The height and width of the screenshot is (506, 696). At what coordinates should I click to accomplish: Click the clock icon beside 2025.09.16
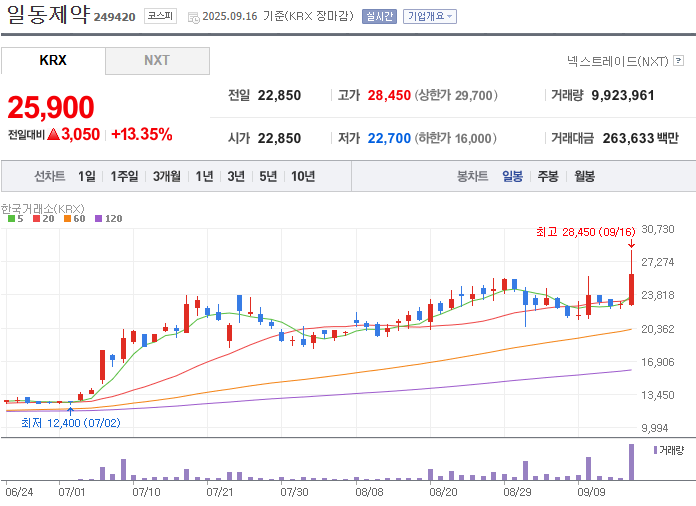(x=194, y=18)
